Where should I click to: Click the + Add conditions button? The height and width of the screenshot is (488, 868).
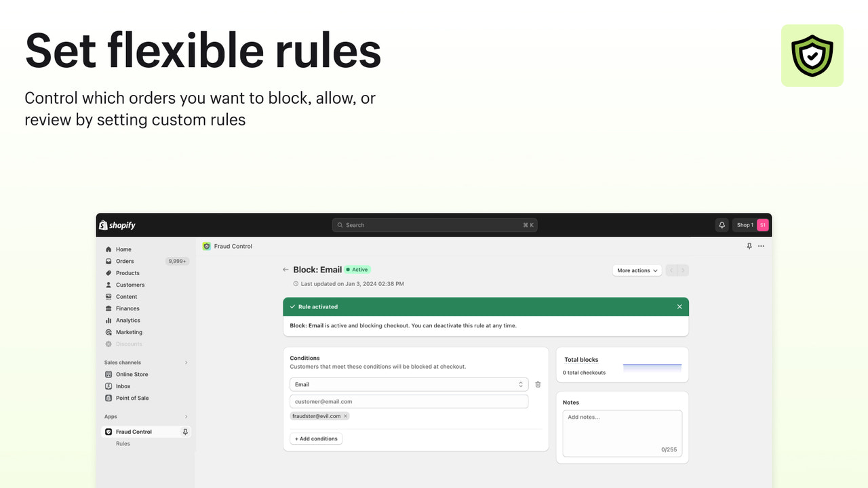click(x=316, y=438)
